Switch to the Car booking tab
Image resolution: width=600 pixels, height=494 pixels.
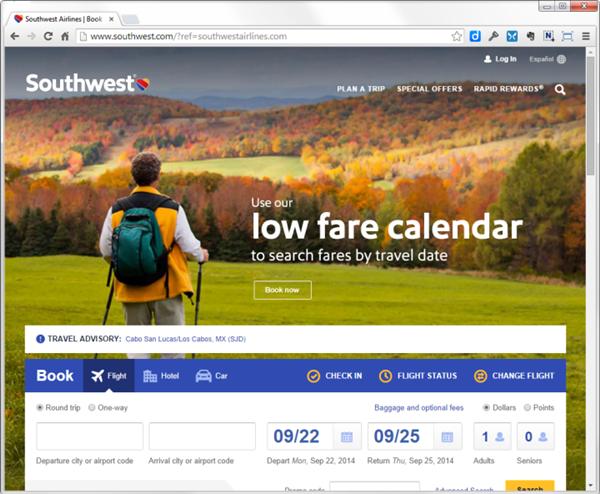(212, 376)
